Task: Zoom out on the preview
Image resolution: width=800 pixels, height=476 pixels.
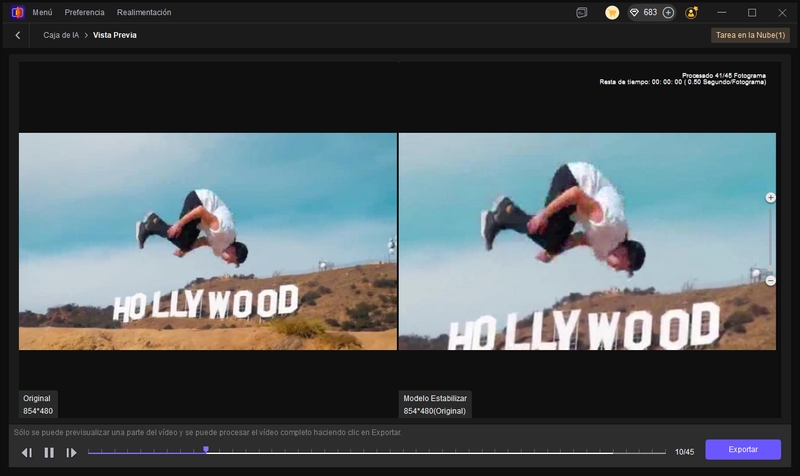Action: [x=770, y=281]
